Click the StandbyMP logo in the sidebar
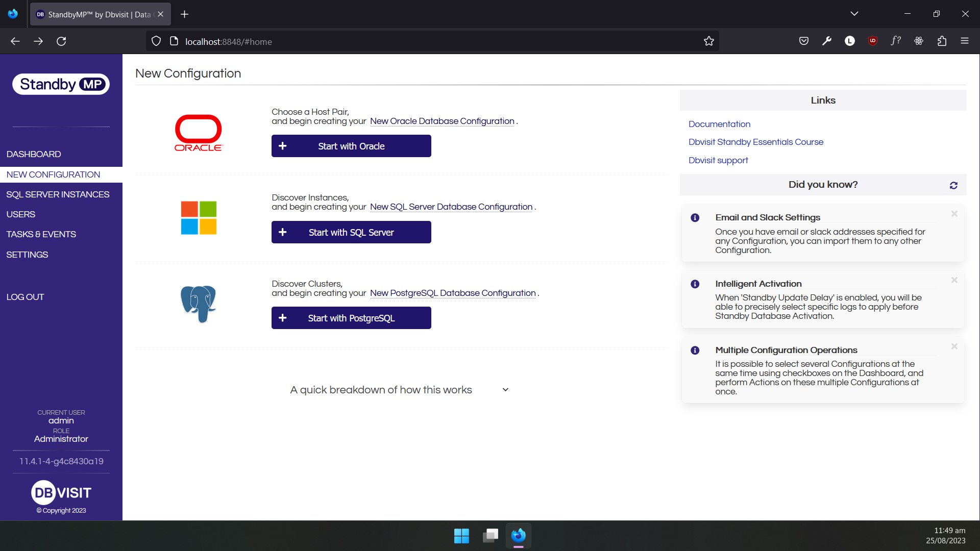The height and width of the screenshot is (551, 980). [x=61, y=84]
